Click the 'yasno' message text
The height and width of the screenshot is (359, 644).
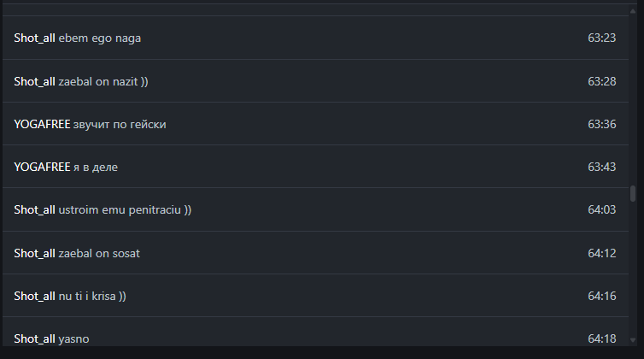coord(73,338)
